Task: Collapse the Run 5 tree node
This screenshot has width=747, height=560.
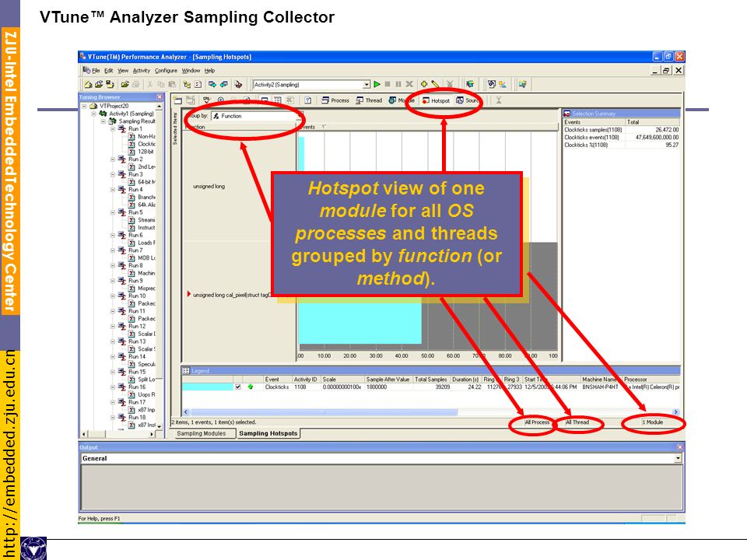Action: tap(113, 212)
